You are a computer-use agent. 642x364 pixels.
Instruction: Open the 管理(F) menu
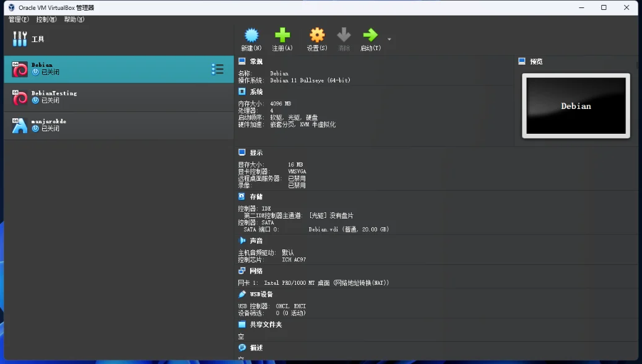point(19,19)
